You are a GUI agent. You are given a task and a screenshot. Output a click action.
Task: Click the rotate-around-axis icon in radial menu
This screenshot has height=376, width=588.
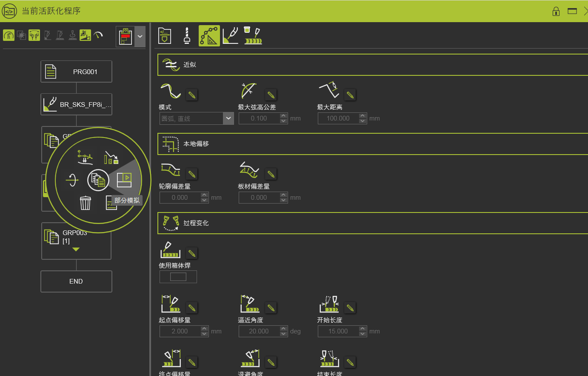tap(72, 180)
